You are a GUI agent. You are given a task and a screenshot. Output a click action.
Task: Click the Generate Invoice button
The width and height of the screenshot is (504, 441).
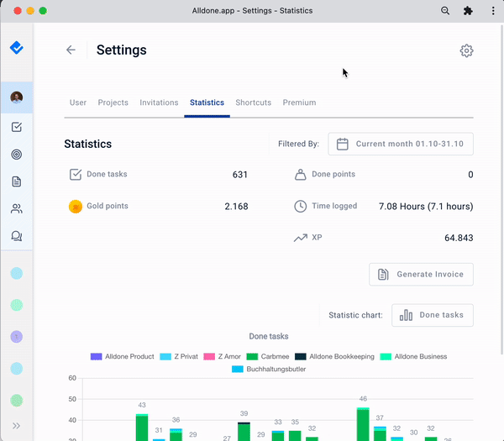[x=421, y=274]
